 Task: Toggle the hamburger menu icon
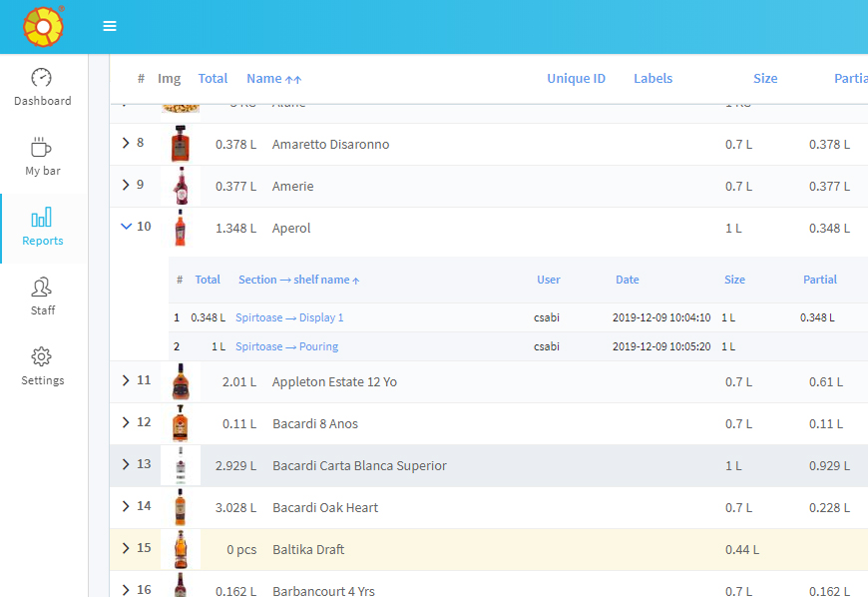pos(110,26)
